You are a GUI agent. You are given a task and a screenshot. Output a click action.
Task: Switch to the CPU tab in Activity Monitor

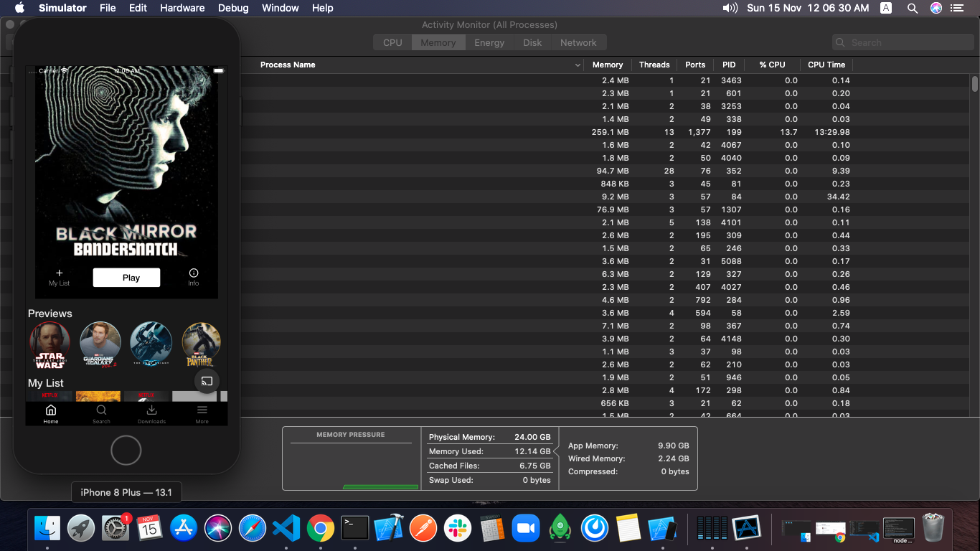pos(392,42)
